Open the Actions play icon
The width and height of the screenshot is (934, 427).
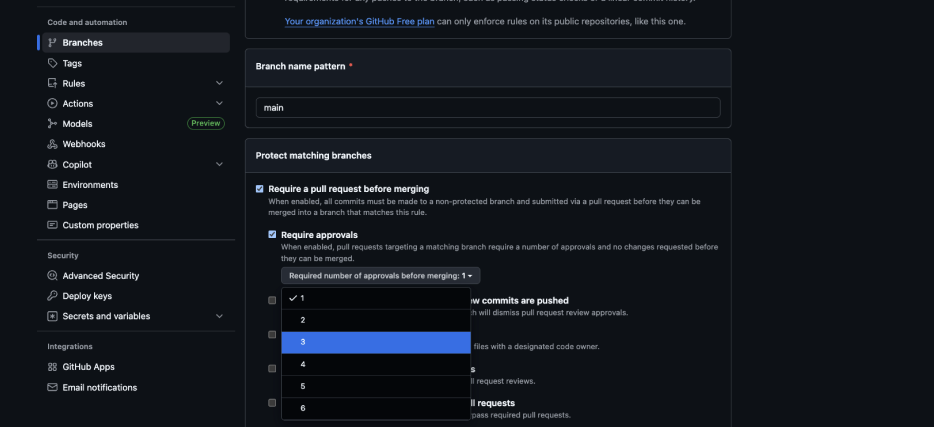[52, 104]
